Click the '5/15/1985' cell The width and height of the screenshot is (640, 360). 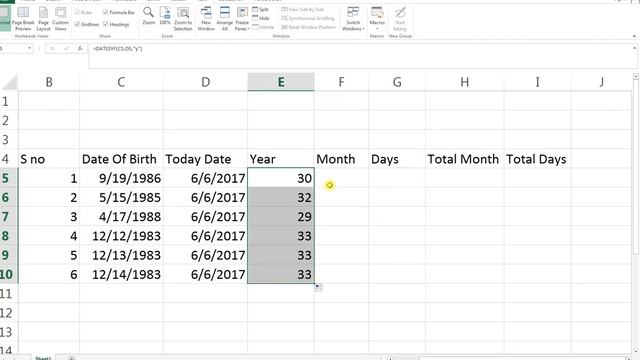pyautogui.click(x=121, y=197)
